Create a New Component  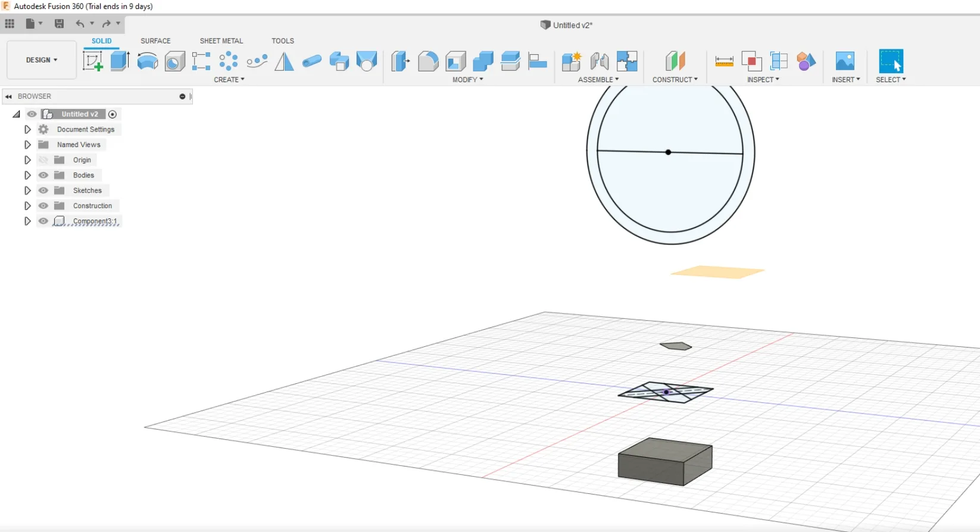click(572, 61)
